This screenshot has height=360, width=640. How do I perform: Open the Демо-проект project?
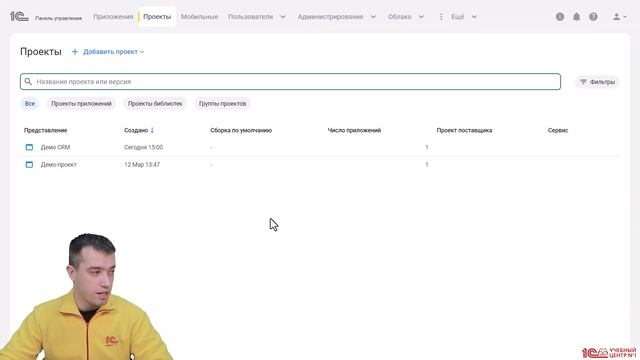tap(59, 164)
